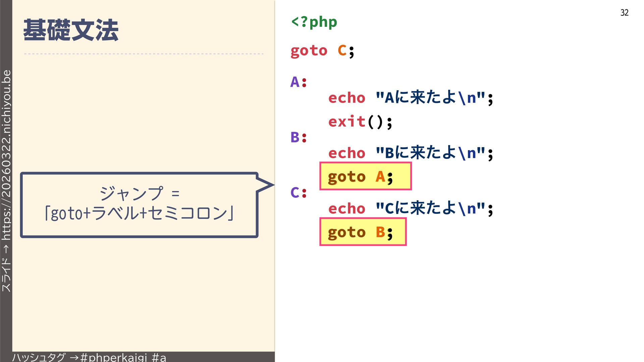The width and height of the screenshot is (644, 362).
Task: Click the ジャンプ callout box text
Action: point(139,193)
